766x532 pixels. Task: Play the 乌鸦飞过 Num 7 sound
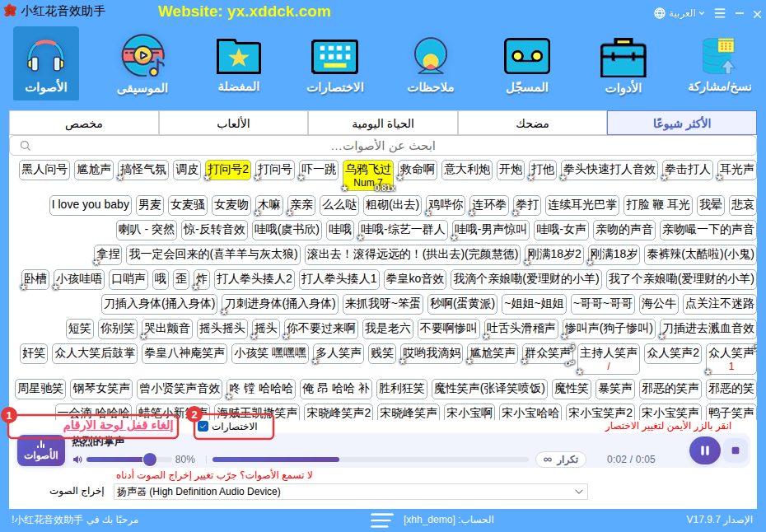click(368, 175)
